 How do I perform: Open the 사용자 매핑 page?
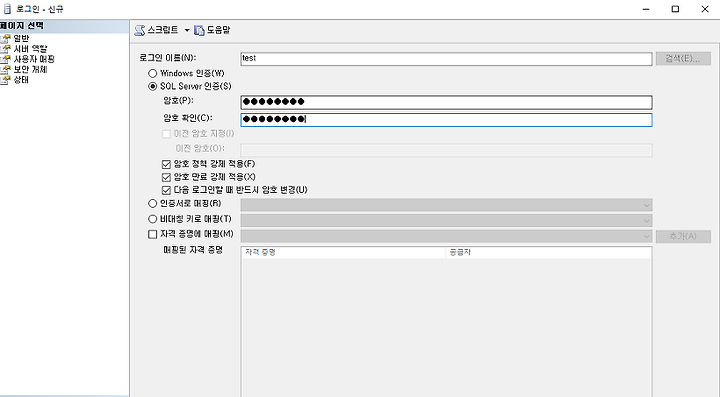34,59
